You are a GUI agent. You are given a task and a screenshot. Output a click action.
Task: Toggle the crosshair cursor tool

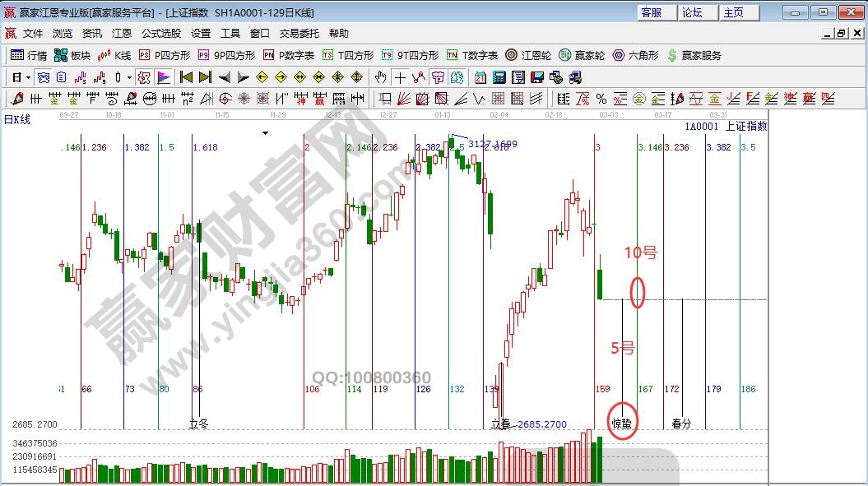(x=400, y=77)
